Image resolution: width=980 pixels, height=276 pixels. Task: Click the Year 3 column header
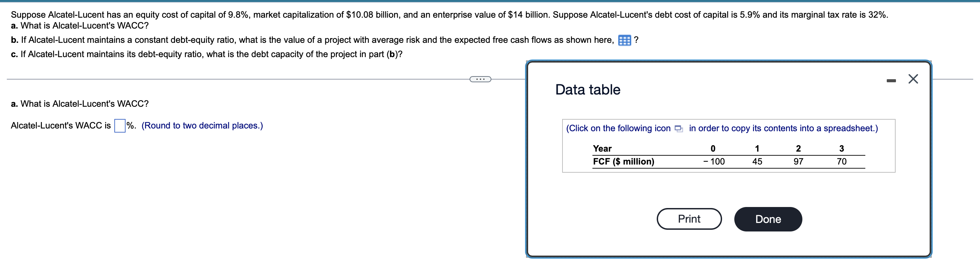pos(842,149)
